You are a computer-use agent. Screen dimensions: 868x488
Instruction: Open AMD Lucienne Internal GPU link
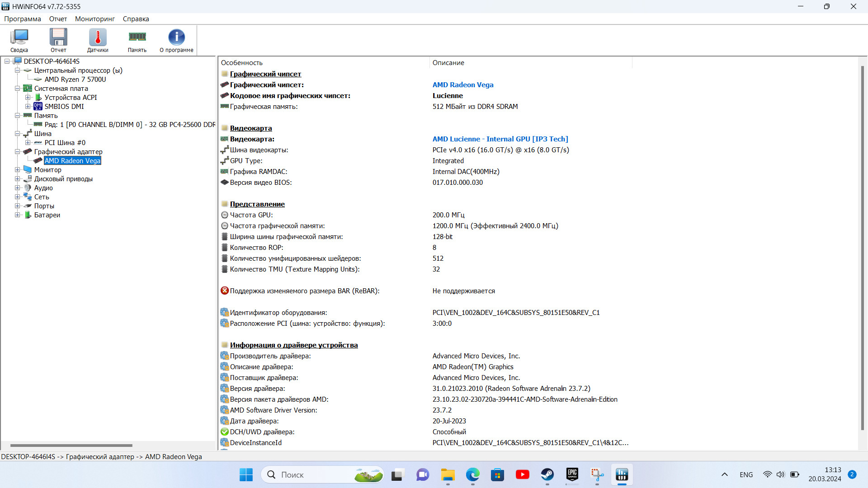(x=500, y=139)
